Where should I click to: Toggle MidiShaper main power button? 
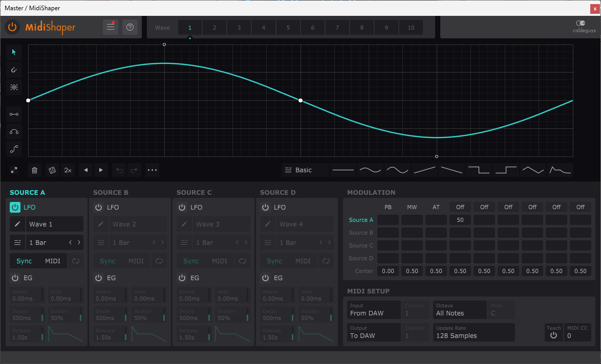pyautogui.click(x=12, y=27)
